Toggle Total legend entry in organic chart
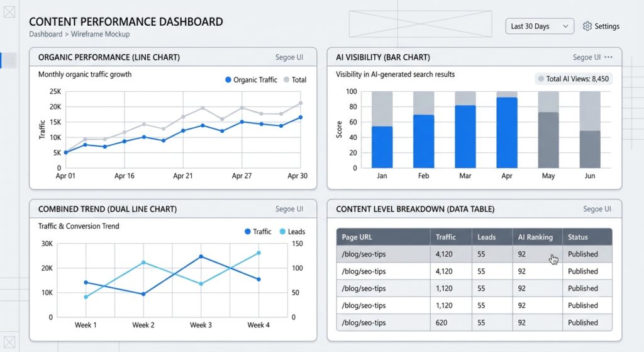 pos(295,80)
